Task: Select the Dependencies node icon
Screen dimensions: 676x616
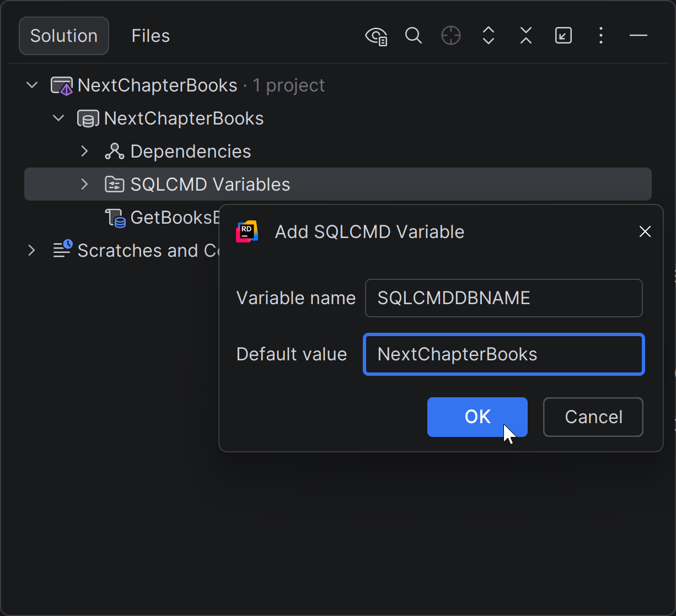Action: 114,151
